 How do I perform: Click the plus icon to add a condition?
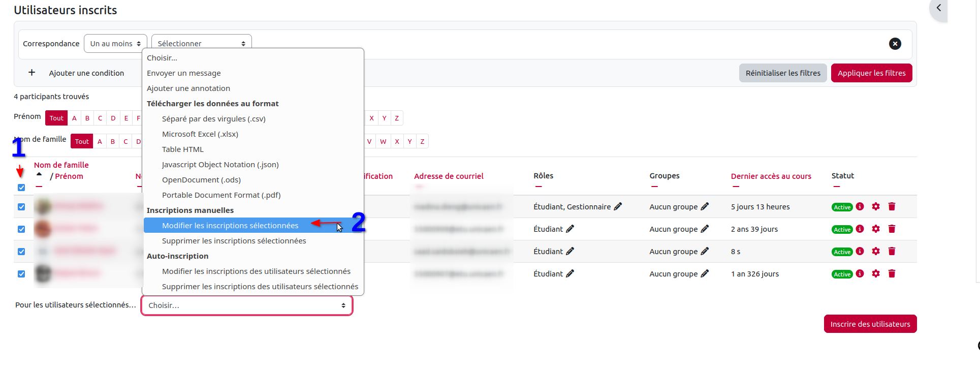click(31, 73)
